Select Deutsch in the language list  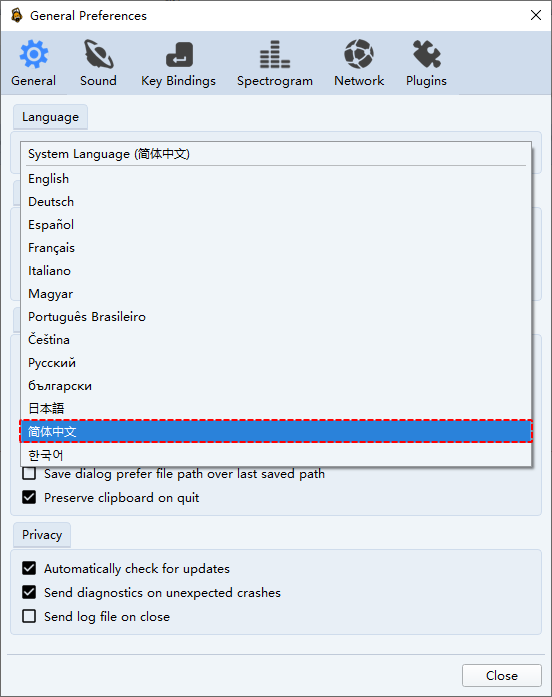(x=276, y=202)
